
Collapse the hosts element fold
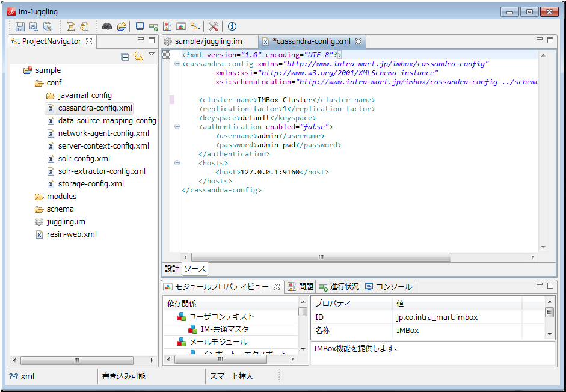pyautogui.click(x=177, y=163)
